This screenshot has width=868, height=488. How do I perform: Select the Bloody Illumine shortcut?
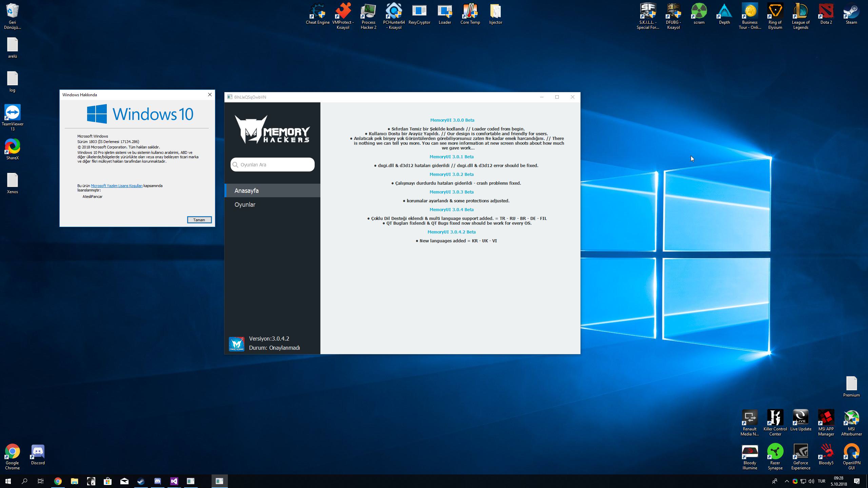point(750,456)
